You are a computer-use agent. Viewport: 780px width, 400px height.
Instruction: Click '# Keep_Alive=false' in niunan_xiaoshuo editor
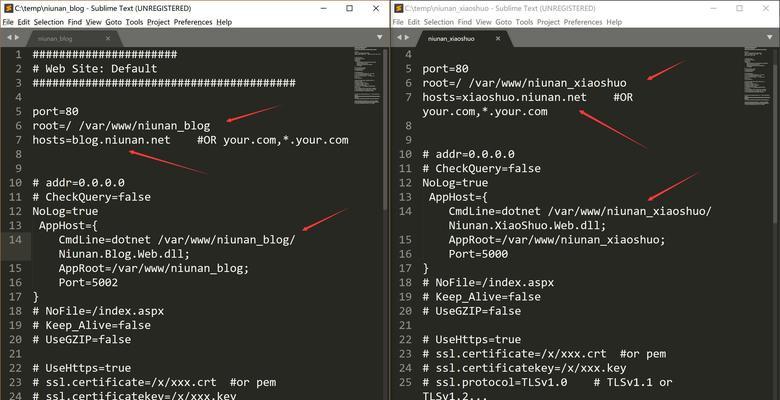pos(482,297)
